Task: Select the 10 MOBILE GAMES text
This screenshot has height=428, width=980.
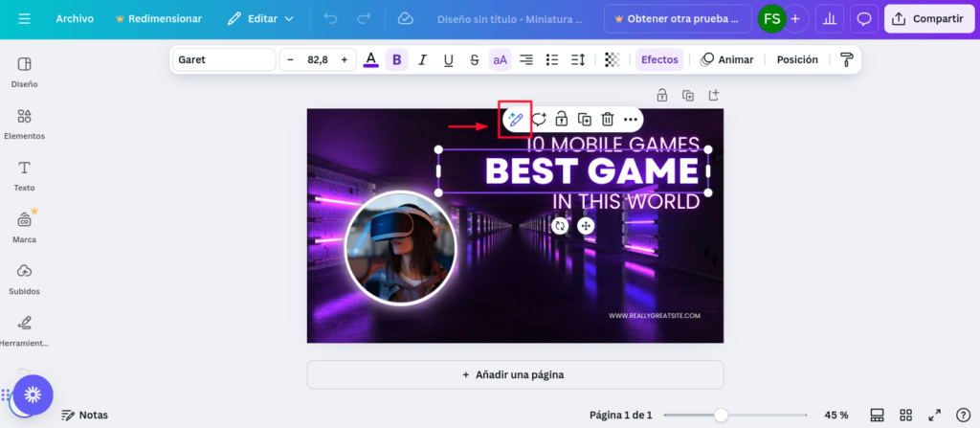Action: (613, 145)
